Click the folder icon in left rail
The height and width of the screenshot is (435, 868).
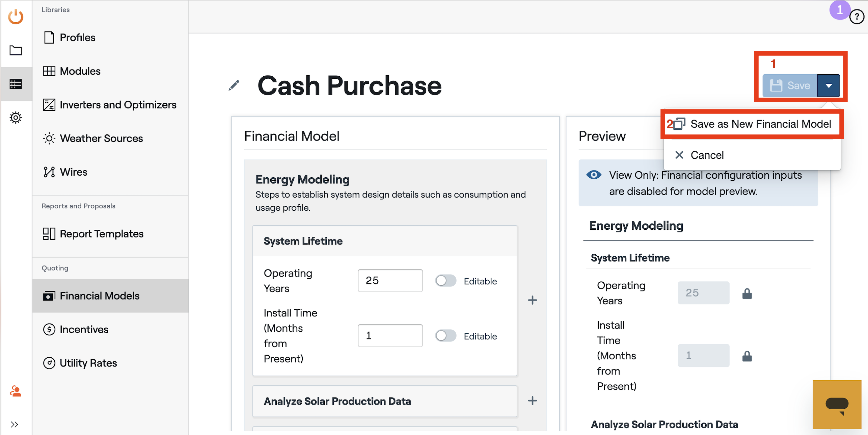(x=16, y=50)
